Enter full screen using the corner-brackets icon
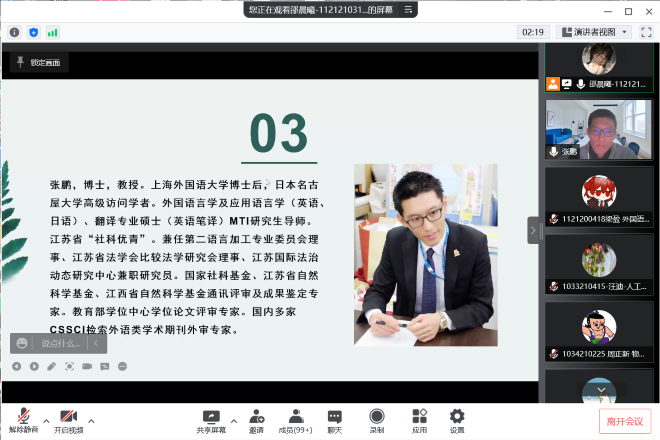This screenshot has width=660, height=440. (x=646, y=32)
